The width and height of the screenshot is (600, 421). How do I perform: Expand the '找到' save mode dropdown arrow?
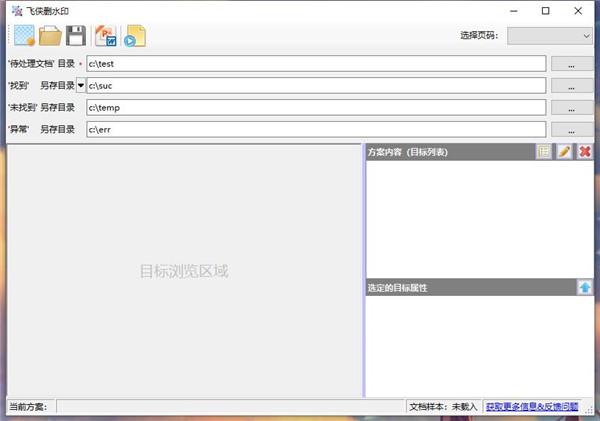point(81,85)
